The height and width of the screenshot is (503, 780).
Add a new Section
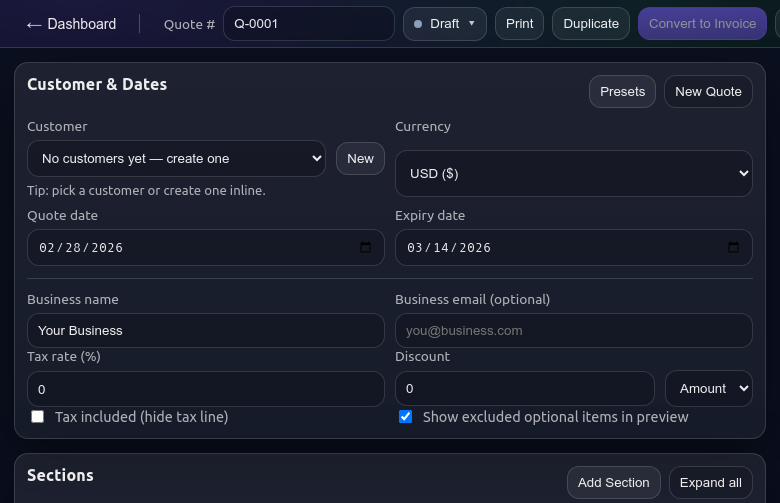(613, 483)
